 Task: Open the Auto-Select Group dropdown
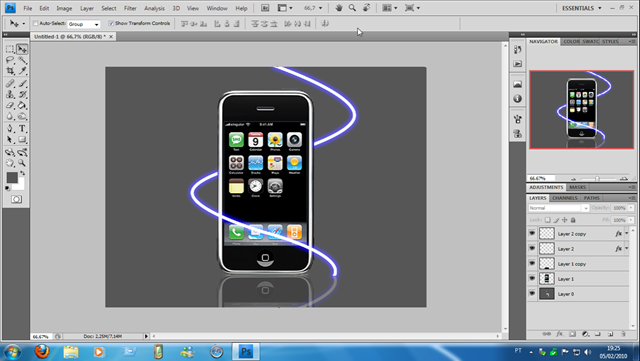coord(84,24)
